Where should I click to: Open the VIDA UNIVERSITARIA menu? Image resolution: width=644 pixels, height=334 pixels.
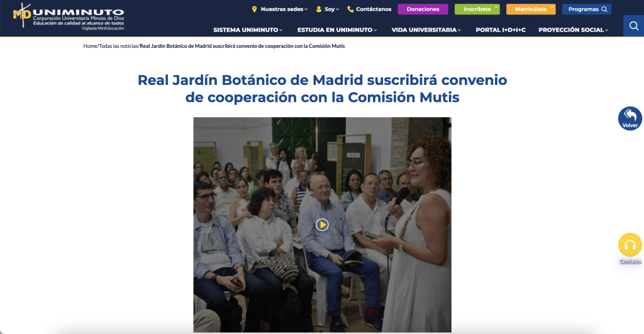426,30
